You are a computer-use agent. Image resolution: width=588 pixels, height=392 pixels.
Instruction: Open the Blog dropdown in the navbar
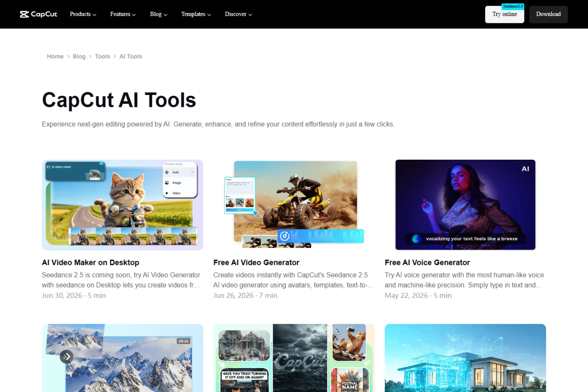[x=158, y=14]
